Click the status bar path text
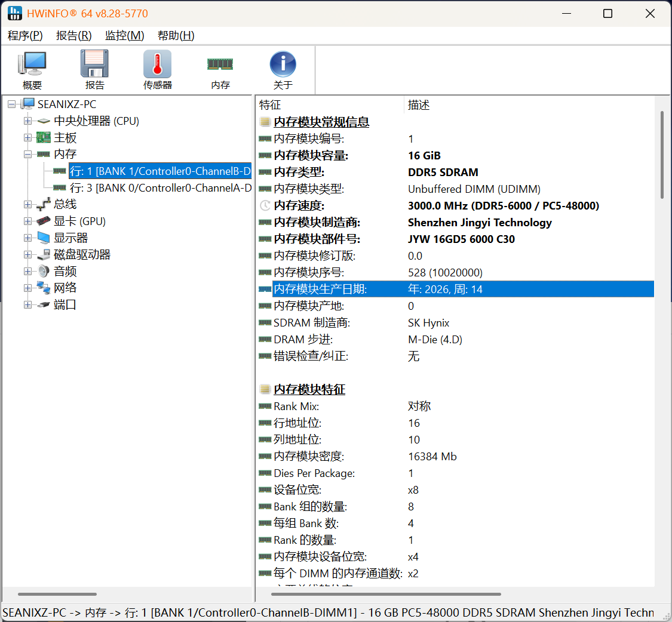This screenshot has height=622, width=672. (x=329, y=612)
